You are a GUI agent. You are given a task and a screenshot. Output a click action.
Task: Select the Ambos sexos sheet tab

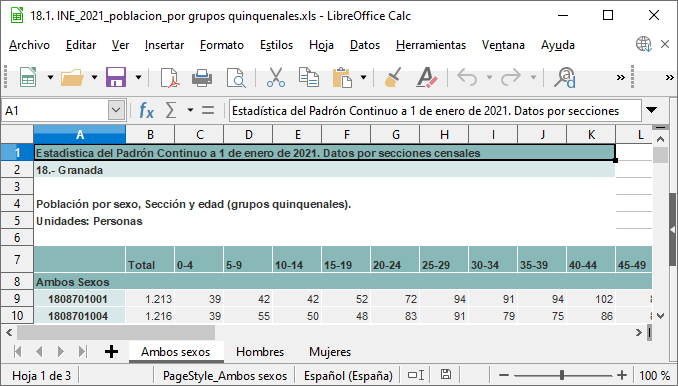(176, 352)
